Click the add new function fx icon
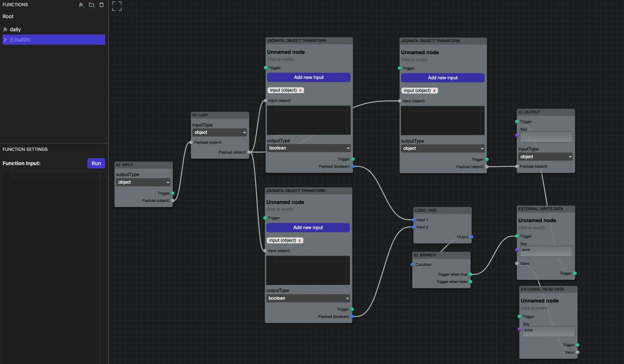Screen dimensions: 624x364 click(82, 5)
